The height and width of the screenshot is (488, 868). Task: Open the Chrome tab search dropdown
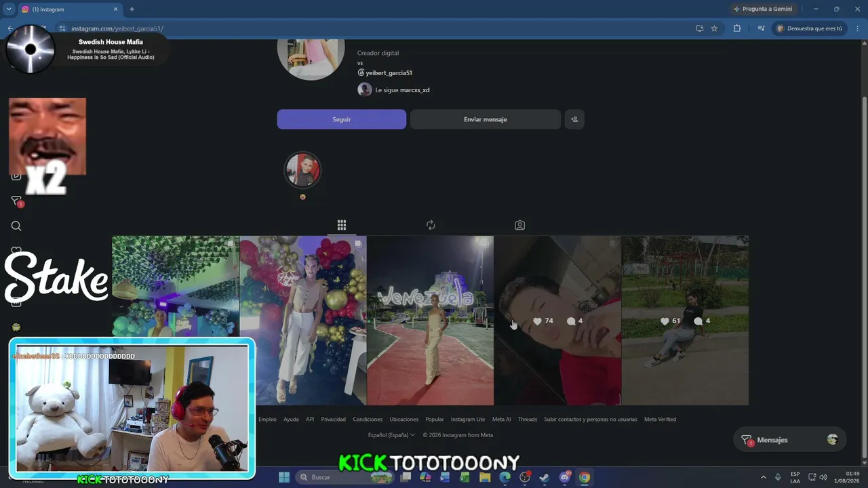(x=9, y=9)
